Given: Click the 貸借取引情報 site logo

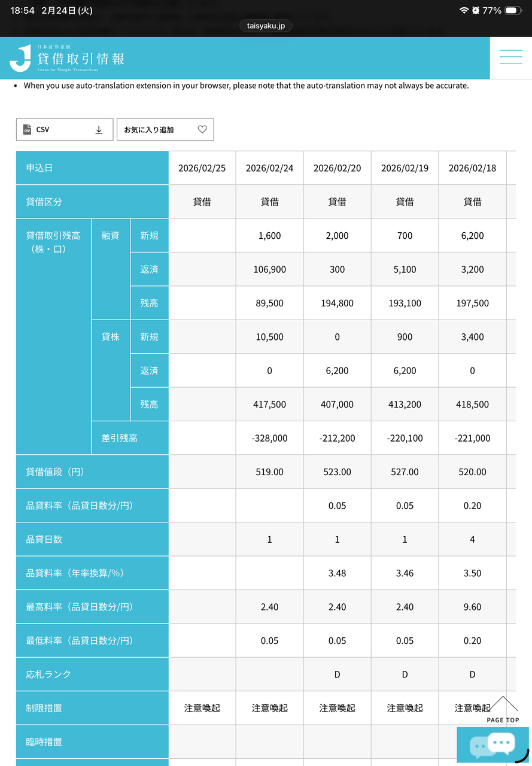Looking at the screenshot, I should tap(67, 58).
